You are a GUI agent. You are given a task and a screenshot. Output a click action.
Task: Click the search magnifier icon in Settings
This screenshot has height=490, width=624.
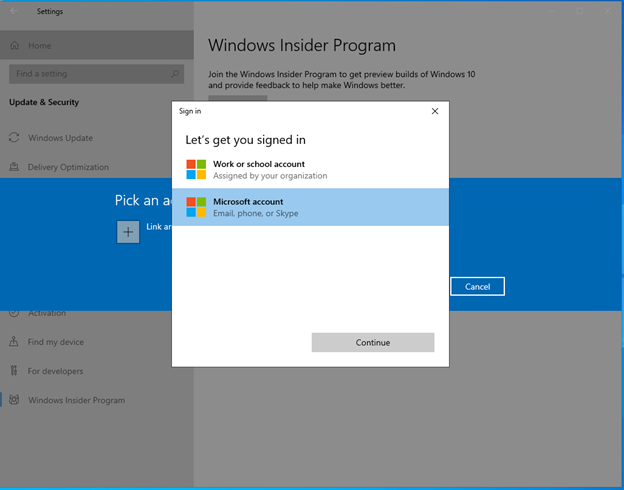[175, 74]
